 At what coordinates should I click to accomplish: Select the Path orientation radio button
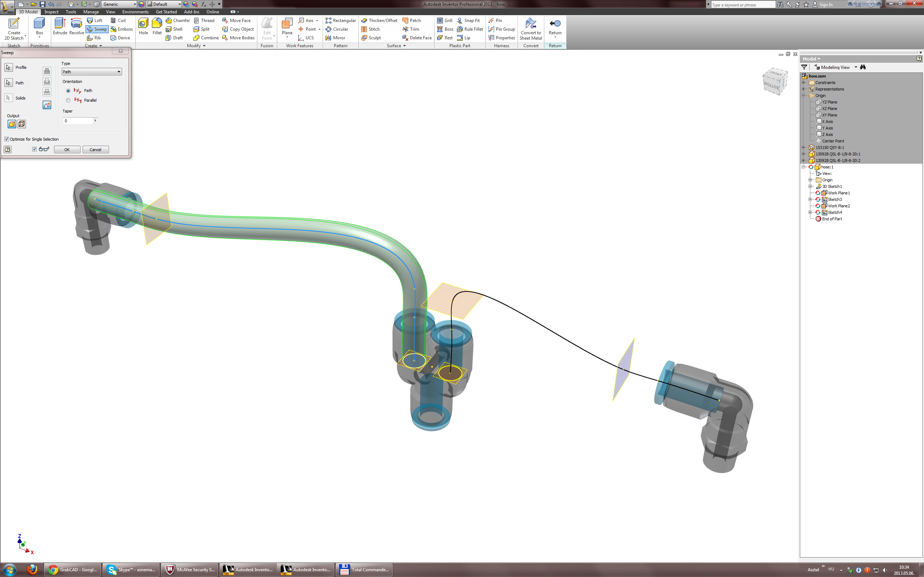[68, 91]
